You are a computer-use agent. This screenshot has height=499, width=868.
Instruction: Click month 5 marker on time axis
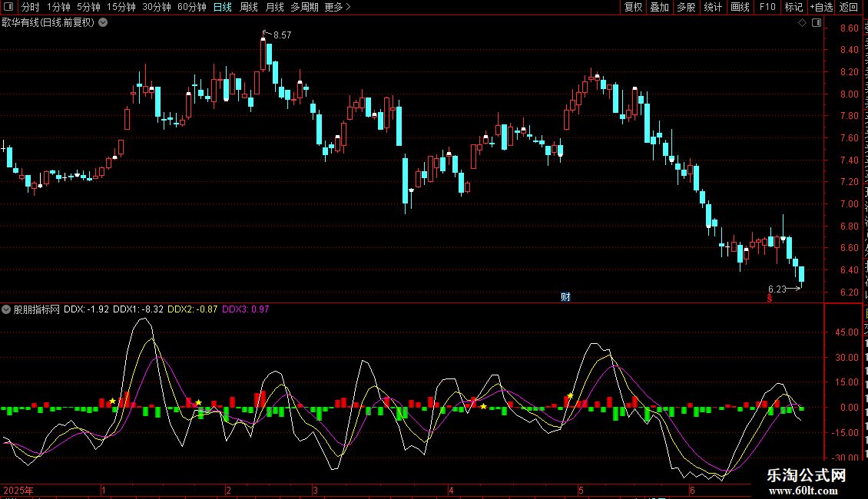(x=581, y=490)
